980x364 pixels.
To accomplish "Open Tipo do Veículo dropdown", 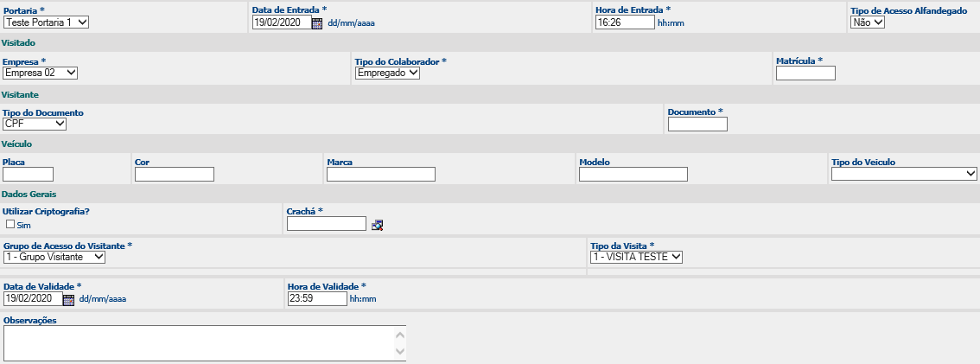I will click(x=904, y=174).
